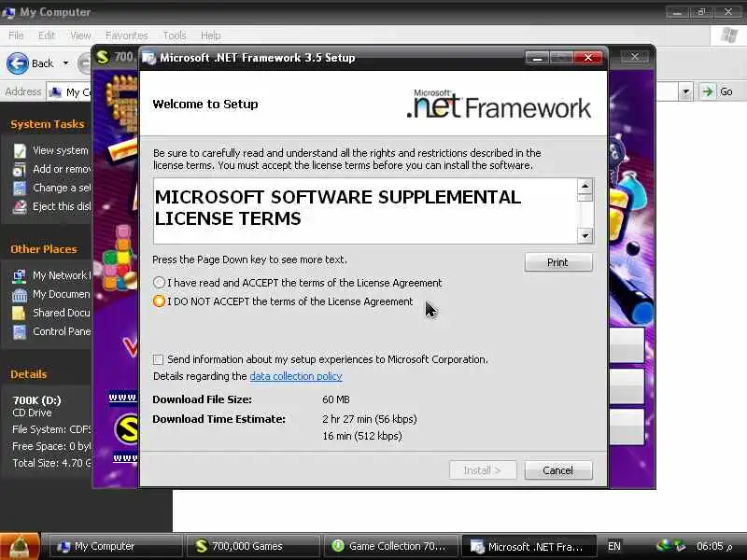Switch to 700,000 Games taskbar button

(252, 546)
